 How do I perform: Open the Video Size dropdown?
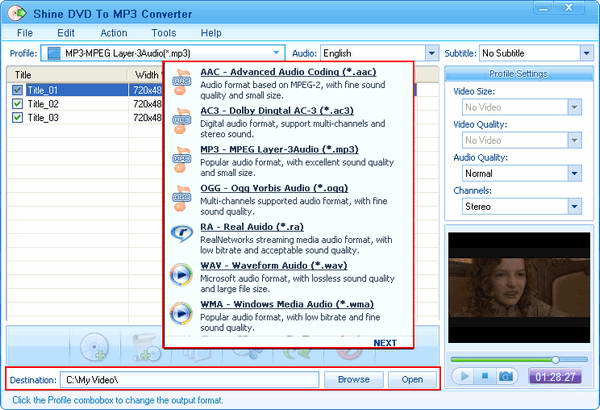tap(574, 107)
